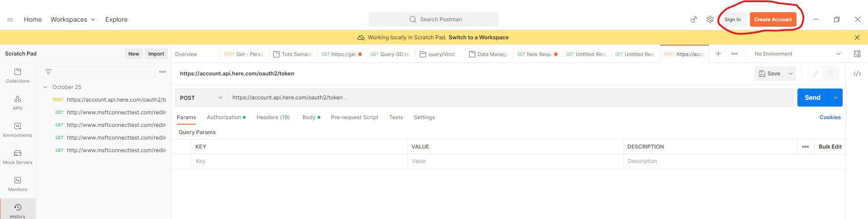Dismiss the Scratch Pad yellow banner
Viewport: 868px width, 219px height.
click(857, 37)
